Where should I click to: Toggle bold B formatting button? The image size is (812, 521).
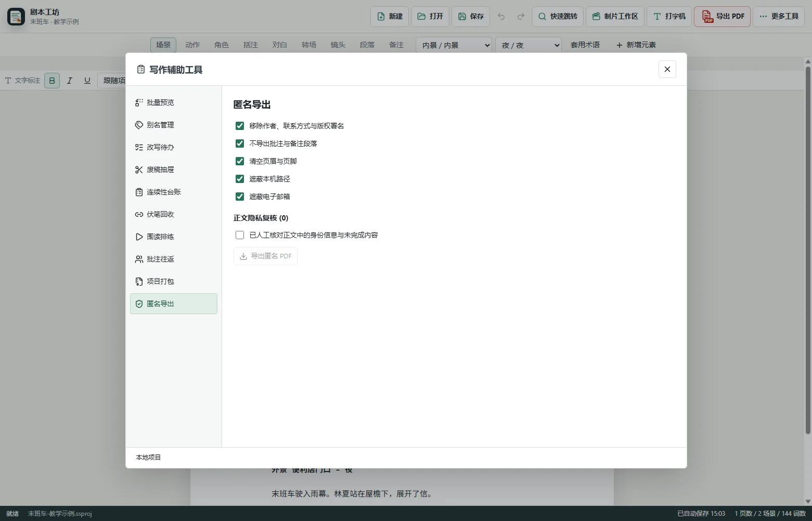[x=52, y=81]
